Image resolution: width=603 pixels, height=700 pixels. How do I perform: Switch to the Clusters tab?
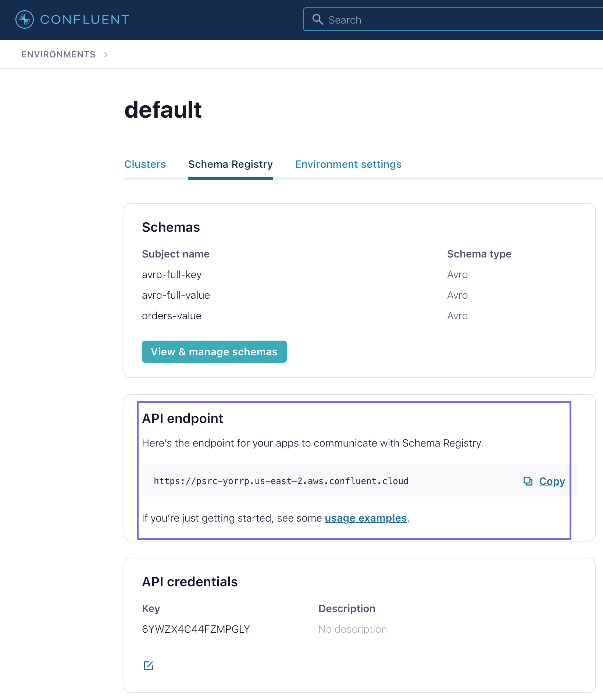tap(145, 164)
